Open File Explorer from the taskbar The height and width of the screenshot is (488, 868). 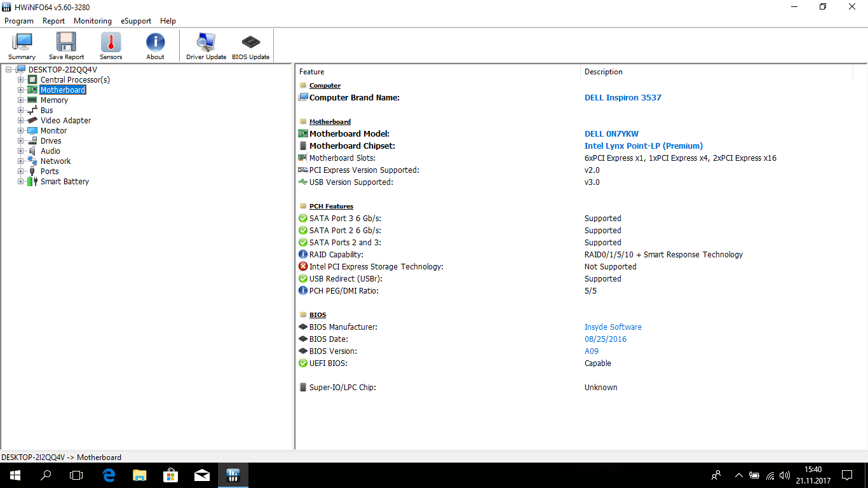click(140, 475)
